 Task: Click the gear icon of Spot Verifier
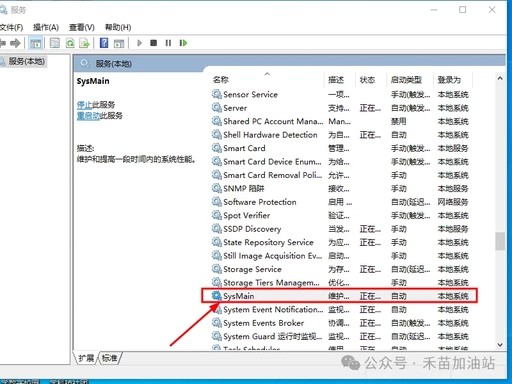point(217,215)
